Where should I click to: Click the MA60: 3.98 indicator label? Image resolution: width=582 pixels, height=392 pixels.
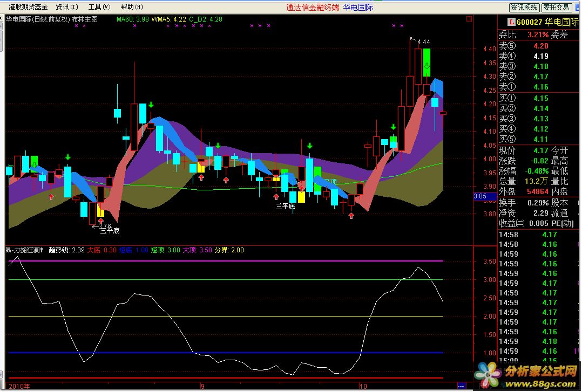[x=132, y=19]
